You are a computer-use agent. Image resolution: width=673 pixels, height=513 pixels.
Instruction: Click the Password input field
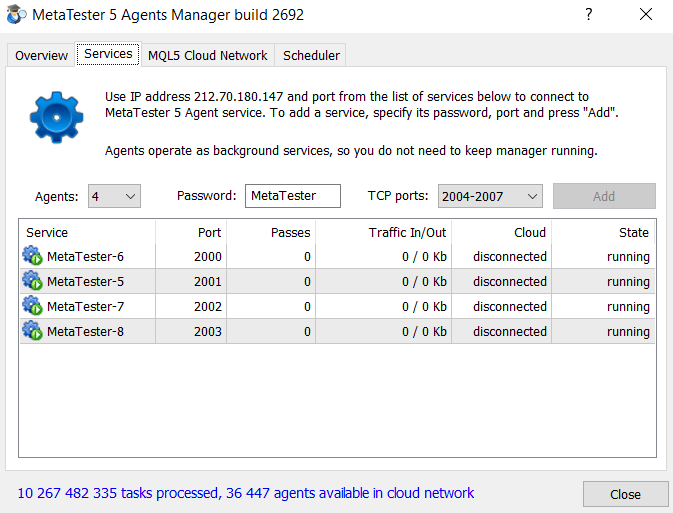click(292, 196)
